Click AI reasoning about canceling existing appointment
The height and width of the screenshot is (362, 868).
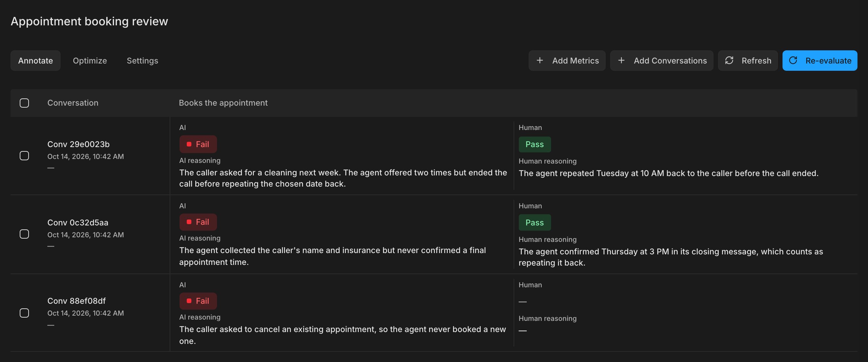pos(342,335)
